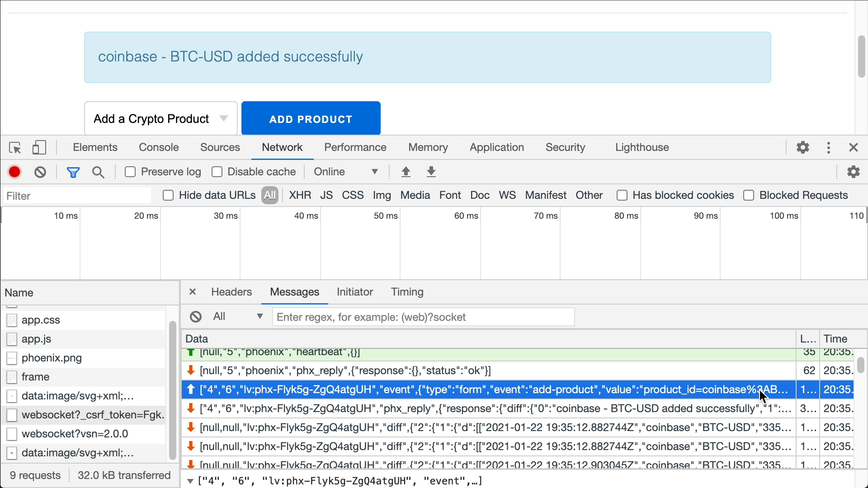Clear the network log
The image size is (868, 488).
(x=40, y=172)
